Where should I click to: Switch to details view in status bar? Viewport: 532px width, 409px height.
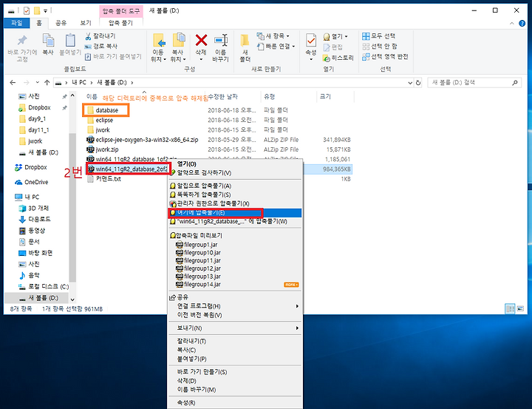click(510, 309)
